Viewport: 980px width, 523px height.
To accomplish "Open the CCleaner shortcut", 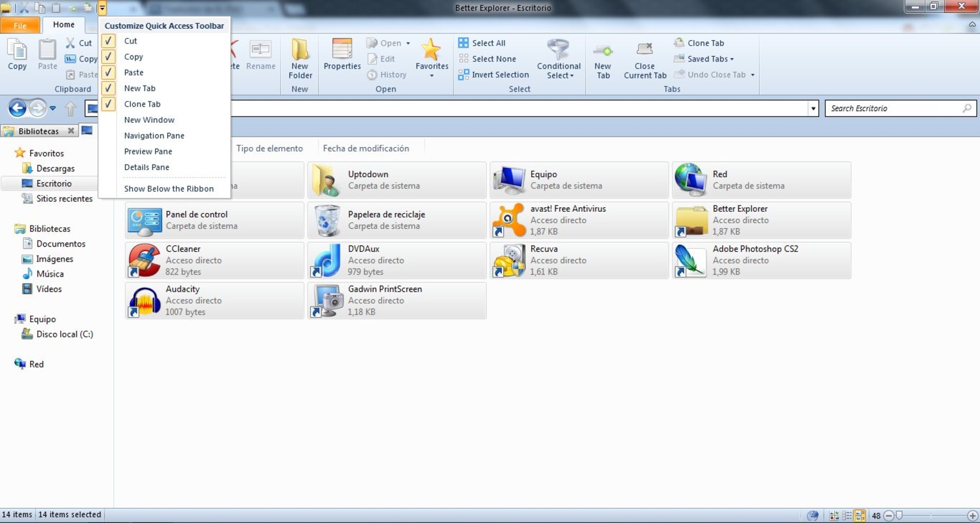I will coord(145,260).
